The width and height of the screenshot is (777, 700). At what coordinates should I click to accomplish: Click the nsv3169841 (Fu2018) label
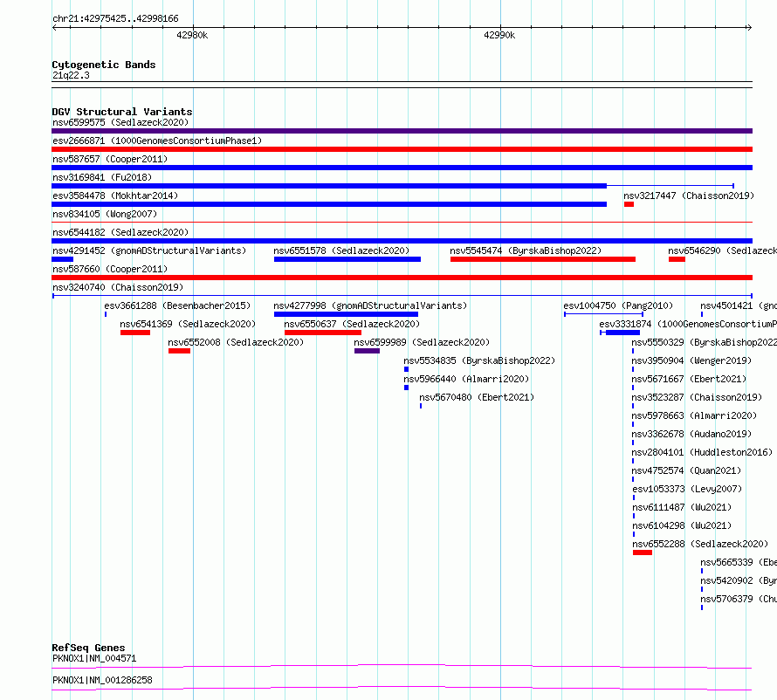coord(102,177)
